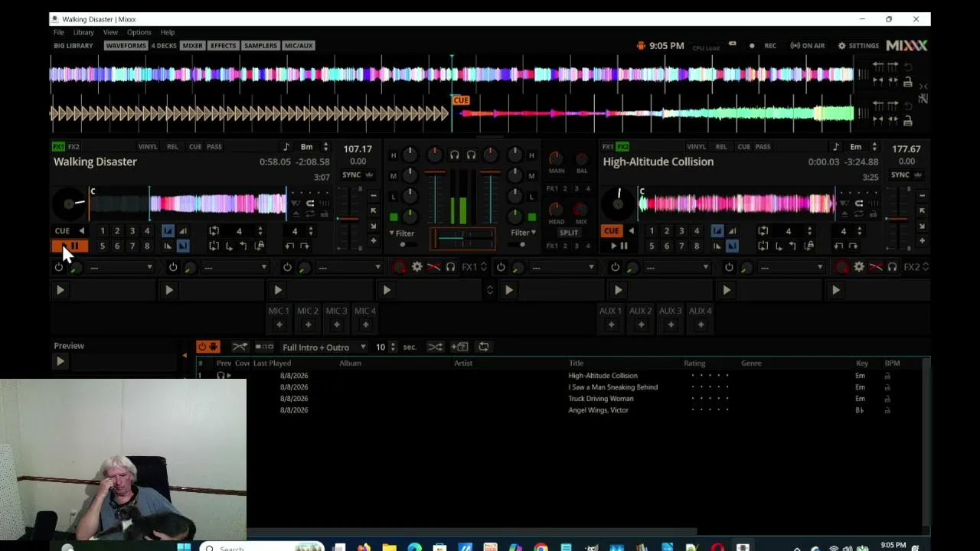Image resolution: width=980 pixels, height=551 pixels.
Task: Click the CUE button on the Walking Disaster deck
Action: (x=62, y=230)
